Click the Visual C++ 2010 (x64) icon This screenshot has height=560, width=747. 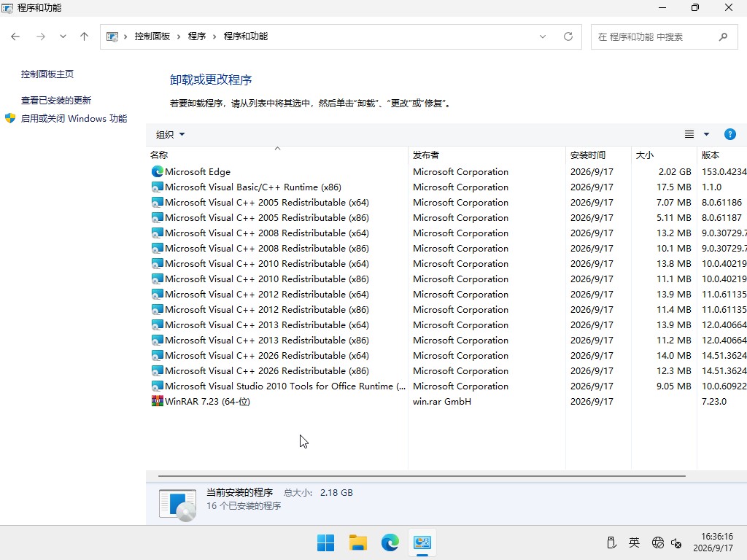point(158,263)
